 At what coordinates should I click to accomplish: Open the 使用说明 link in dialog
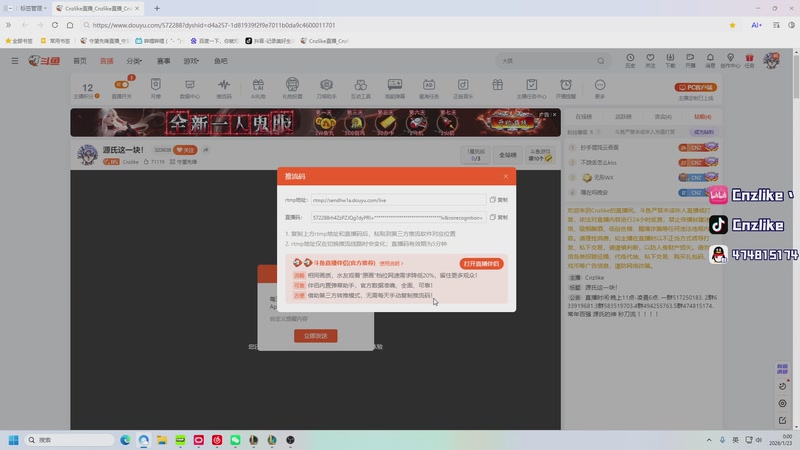[391, 263]
